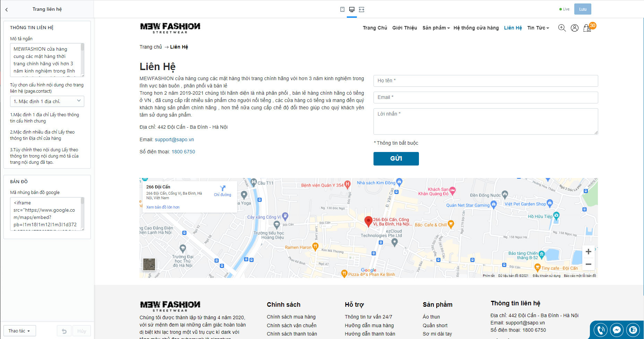Image resolution: width=644 pixels, height=339 pixels.
Task: Click the Bệnh viện Quân Y 354 marker
Action: pos(347,184)
